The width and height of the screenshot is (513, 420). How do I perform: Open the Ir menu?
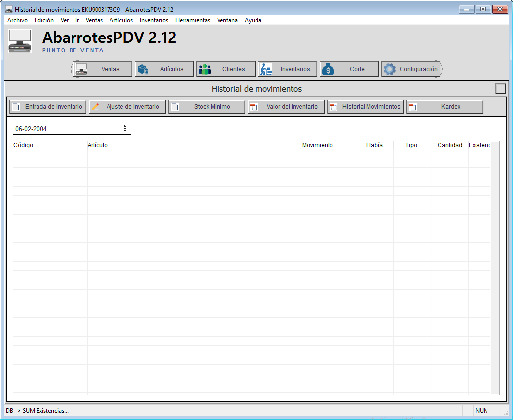pyautogui.click(x=77, y=20)
